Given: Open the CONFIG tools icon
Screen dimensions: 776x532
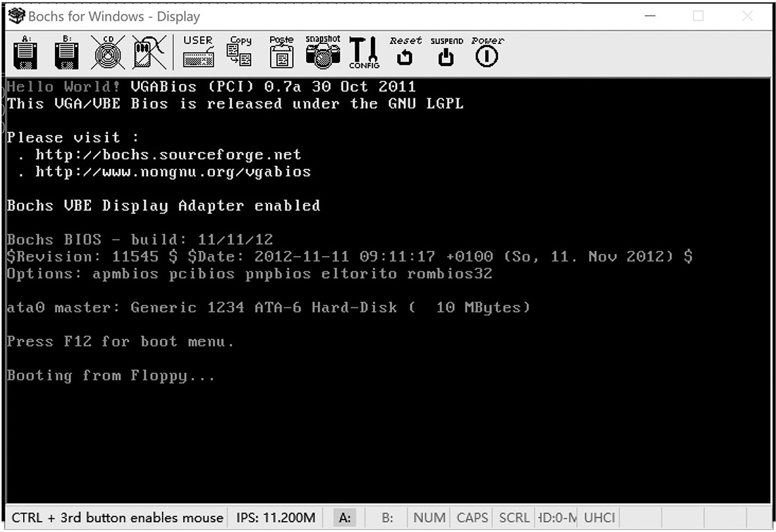Looking at the screenshot, I should click(x=364, y=52).
